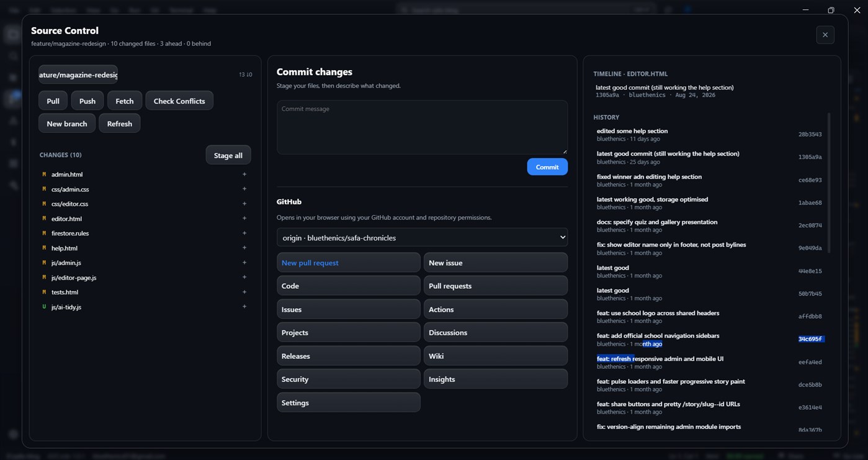Stage js/ai-tidy.js with its plus icon
Image resolution: width=868 pixels, height=460 pixels.
click(x=244, y=307)
